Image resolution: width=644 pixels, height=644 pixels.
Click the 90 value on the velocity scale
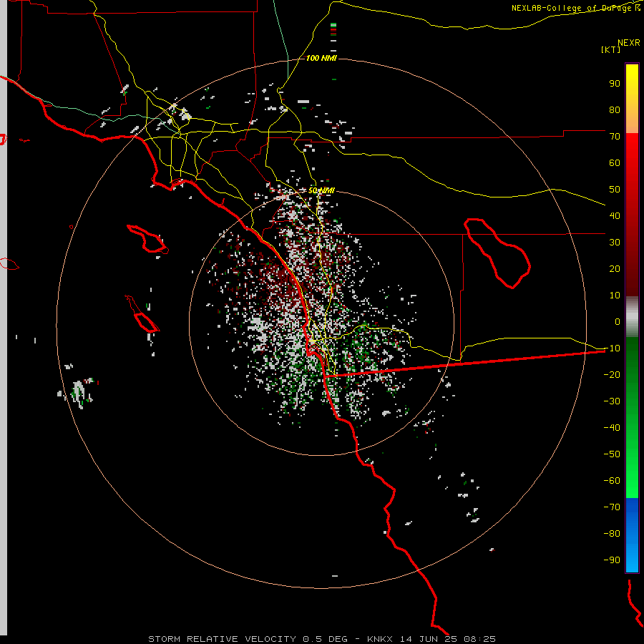[x=615, y=84]
